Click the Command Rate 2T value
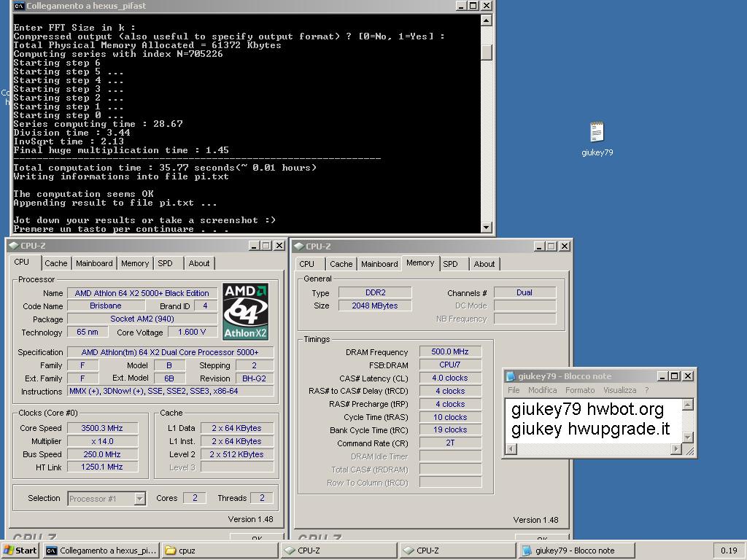Viewport: 747px width, 560px height. click(450, 443)
